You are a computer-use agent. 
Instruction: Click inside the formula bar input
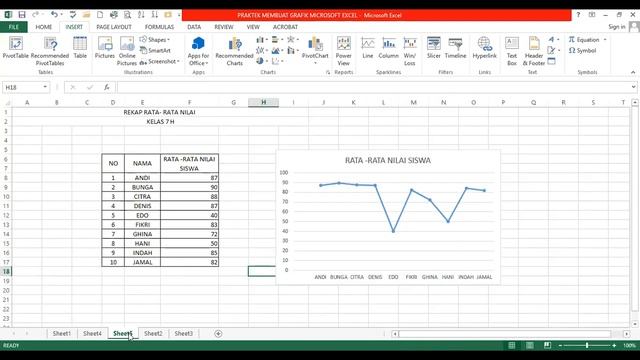[x=373, y=87]
